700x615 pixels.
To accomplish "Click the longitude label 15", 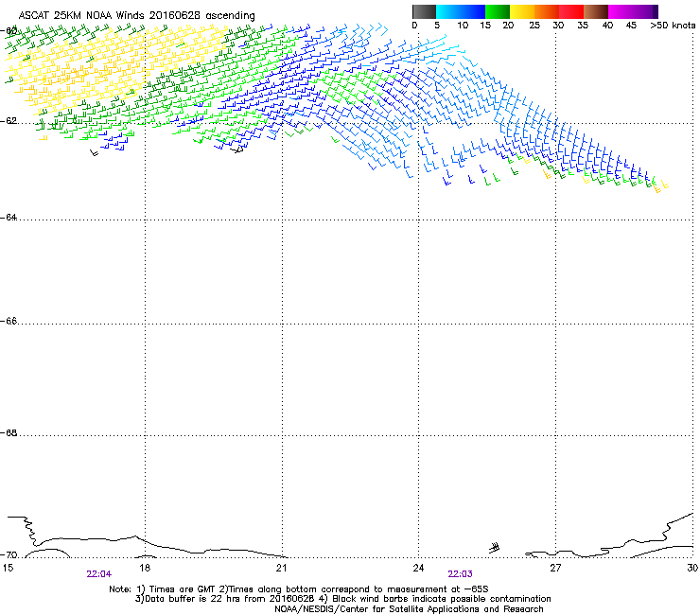I will pos(8,568).
